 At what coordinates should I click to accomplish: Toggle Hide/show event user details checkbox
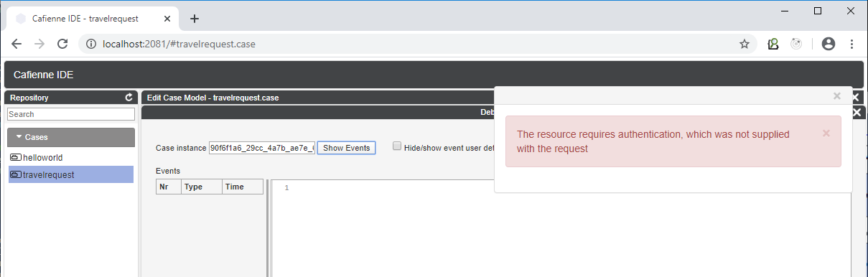point(397,146)
